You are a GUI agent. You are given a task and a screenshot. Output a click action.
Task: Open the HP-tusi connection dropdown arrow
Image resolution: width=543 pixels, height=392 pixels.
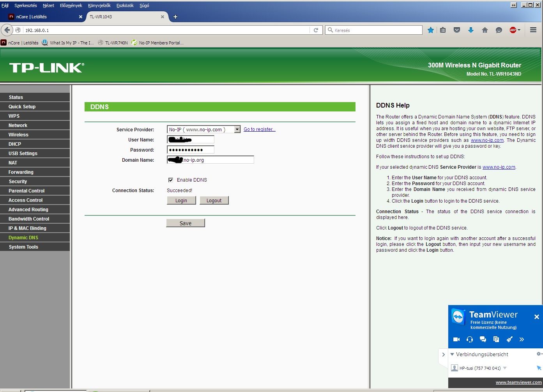point(505,368)
